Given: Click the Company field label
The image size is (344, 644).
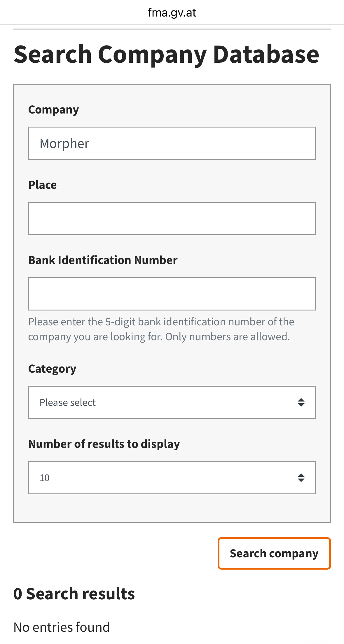Looking at the screenshot, I should [x=53, y=110].
